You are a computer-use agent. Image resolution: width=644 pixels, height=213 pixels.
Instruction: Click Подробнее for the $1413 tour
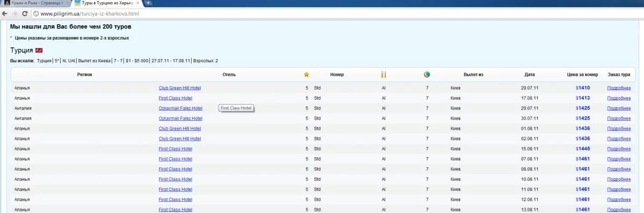click(619, 98)
